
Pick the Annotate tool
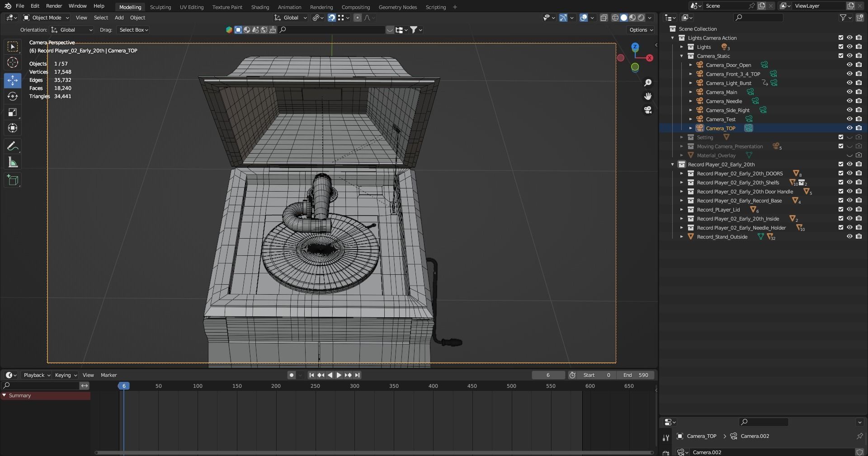[13, 146]
